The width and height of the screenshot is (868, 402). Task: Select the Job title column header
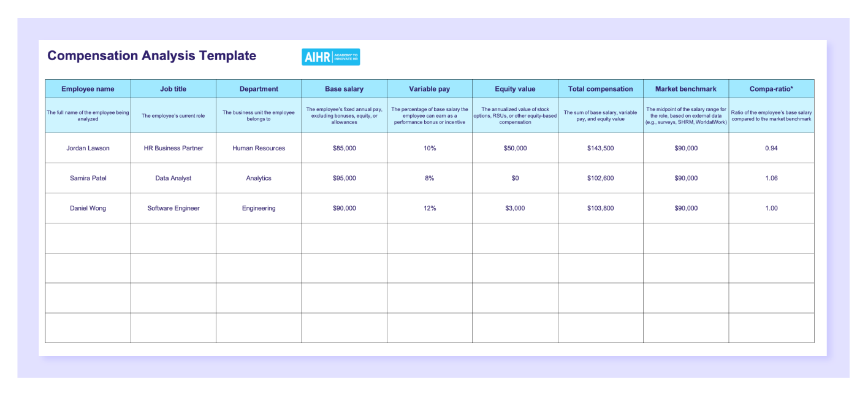pyautogui.click(x=173, y=88)
